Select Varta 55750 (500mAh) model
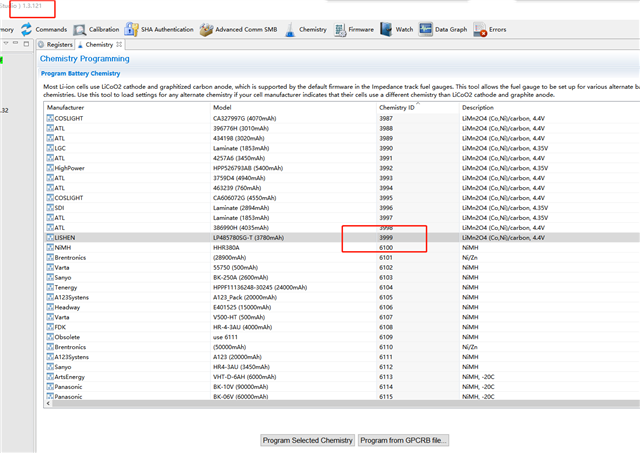640x453 pixels. click(235, 267)
